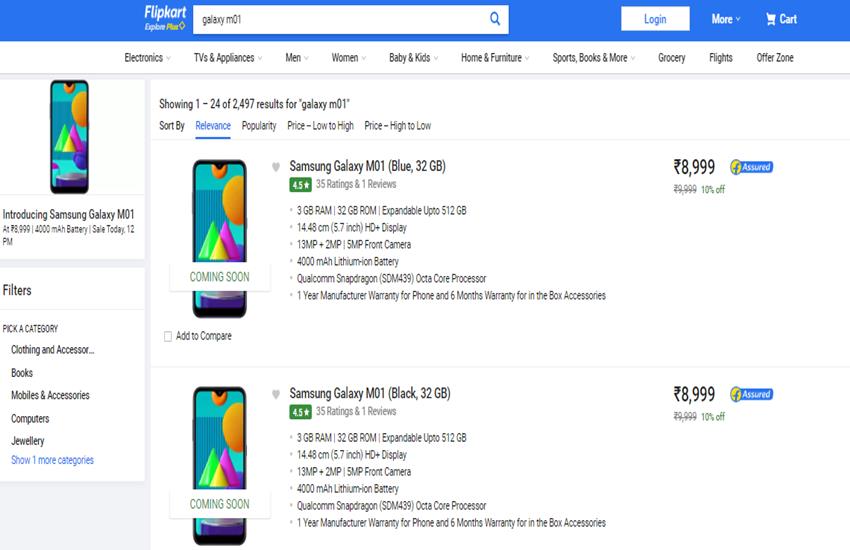The height and width of the screenshot is (550, 850).
Task: Expand the More dropdown in header
Action: coord(726,19)
